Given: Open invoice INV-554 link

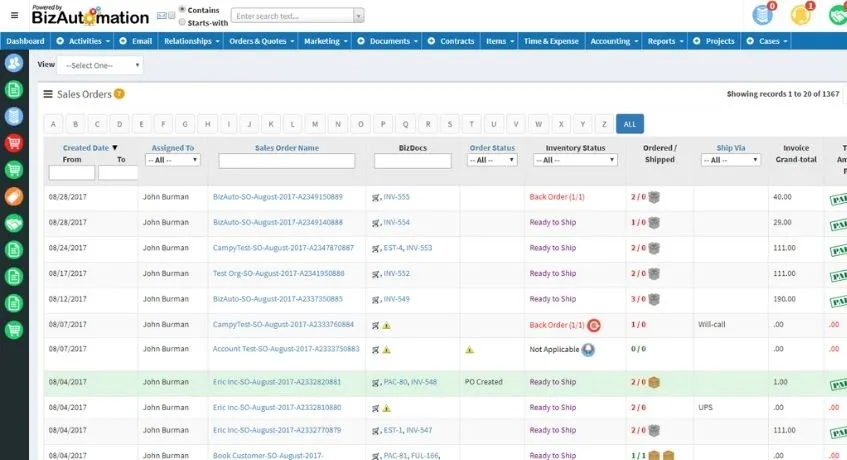Looking at the screenshot, I should [396, 222].
